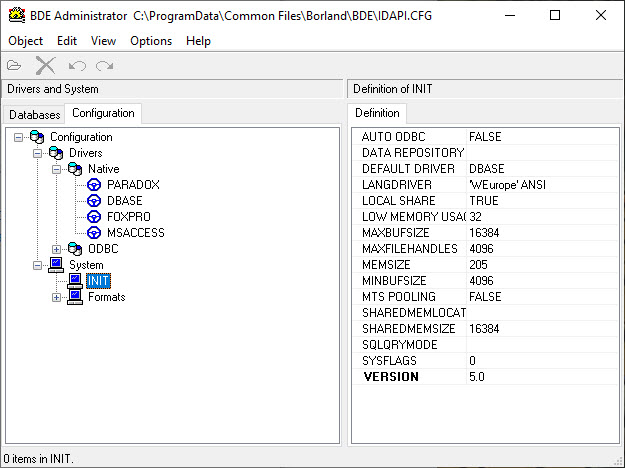Click the Undo arrow toolbar icon
The image size is (625, 468).
click(77, 65)
